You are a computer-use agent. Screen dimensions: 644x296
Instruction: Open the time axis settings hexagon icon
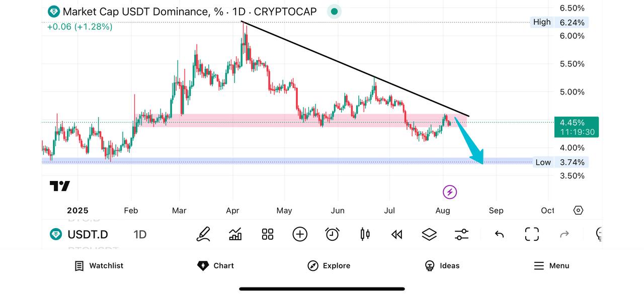(578, 210)
